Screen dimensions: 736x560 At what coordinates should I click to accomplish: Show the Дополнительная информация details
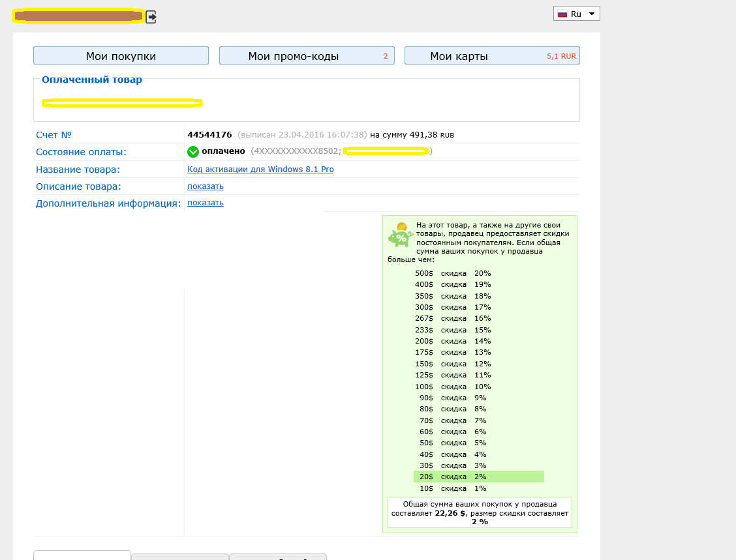click(206, 203)
